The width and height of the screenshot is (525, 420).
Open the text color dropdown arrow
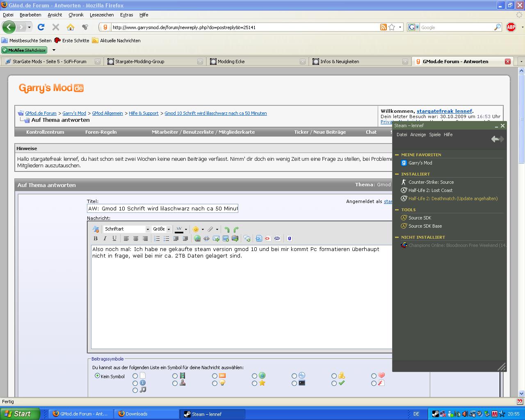tap(186, 229)
